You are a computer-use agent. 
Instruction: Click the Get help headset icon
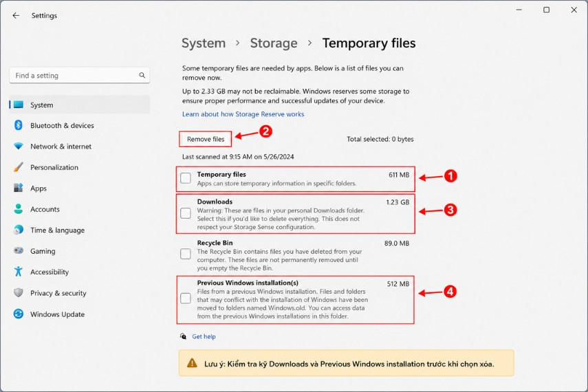[x=184, y=336]
